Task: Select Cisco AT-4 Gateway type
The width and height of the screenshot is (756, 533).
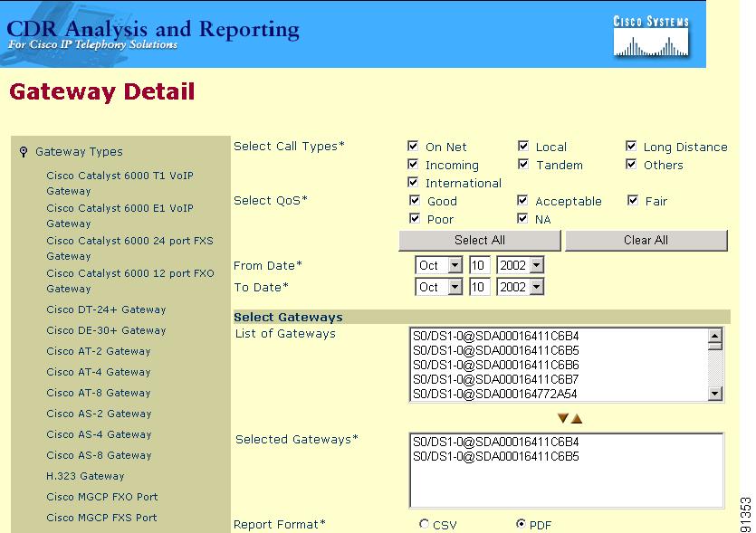Action: coord(99,372)
